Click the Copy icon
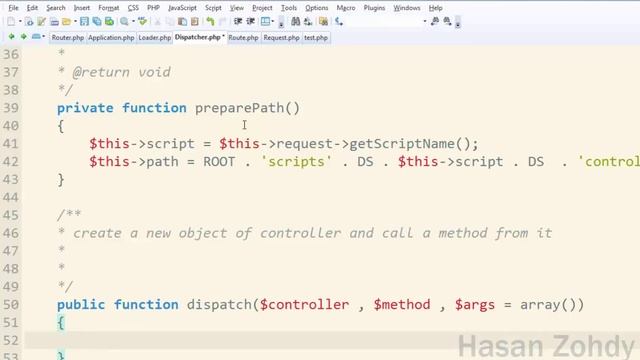The image size is (640, 360). [x=170, y=22]
